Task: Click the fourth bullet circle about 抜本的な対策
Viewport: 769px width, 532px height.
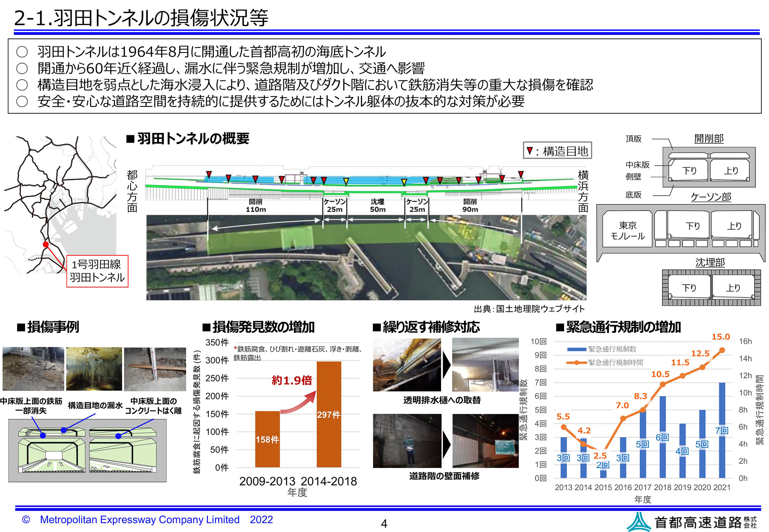Action: coord(22,101)
